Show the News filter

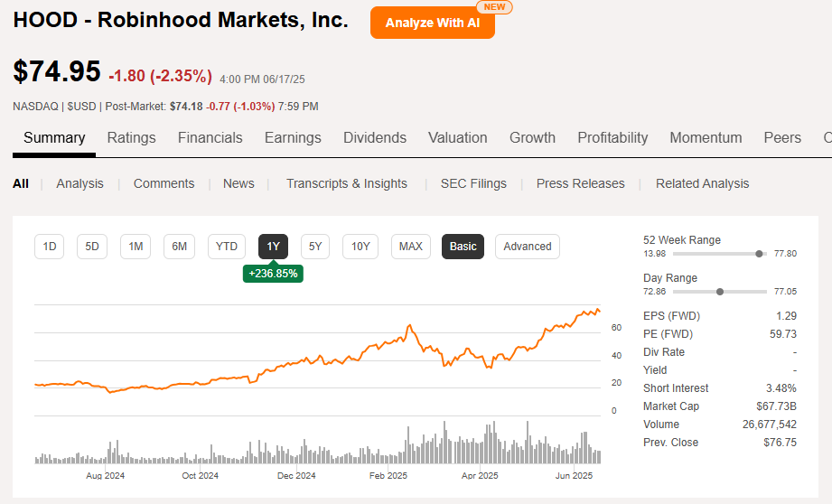pos(238,183)
